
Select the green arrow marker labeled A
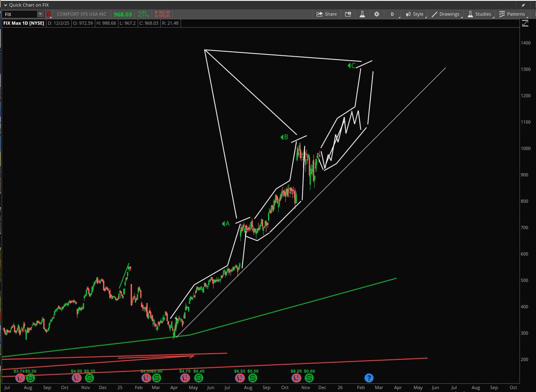226,224
